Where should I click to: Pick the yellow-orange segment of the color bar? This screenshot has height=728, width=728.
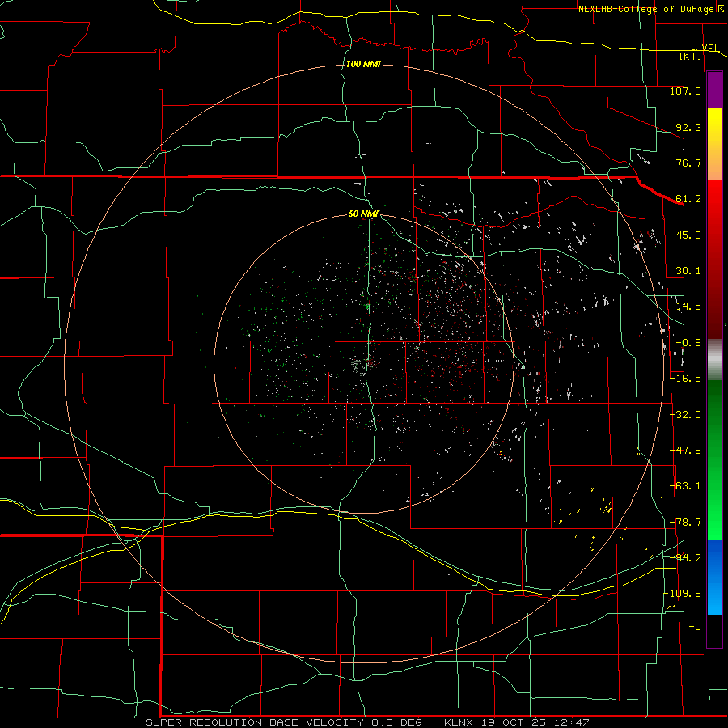point(714,144)
